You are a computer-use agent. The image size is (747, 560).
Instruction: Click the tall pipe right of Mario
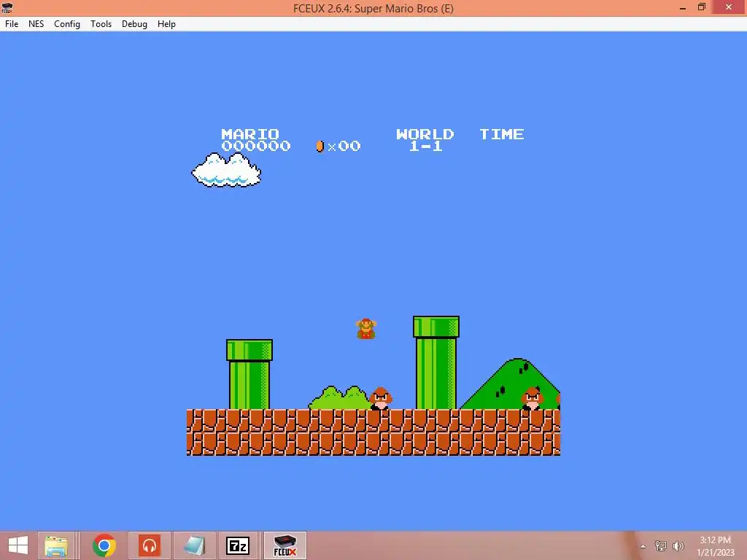pyautogui.click(x=436, y=362)
